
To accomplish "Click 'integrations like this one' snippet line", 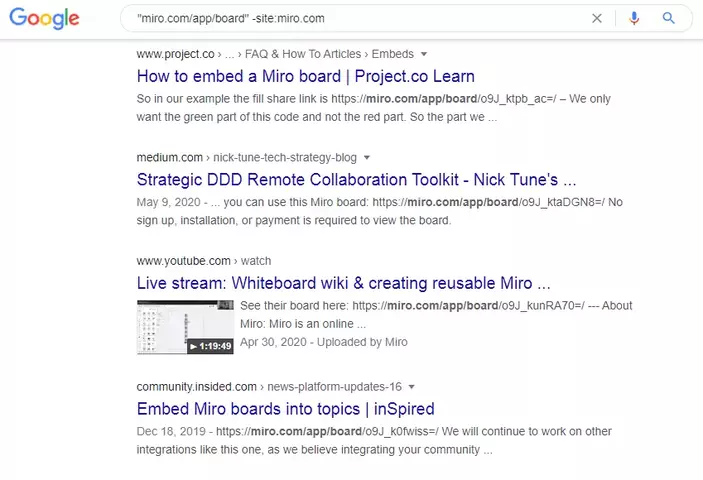I will click(314, 450).
